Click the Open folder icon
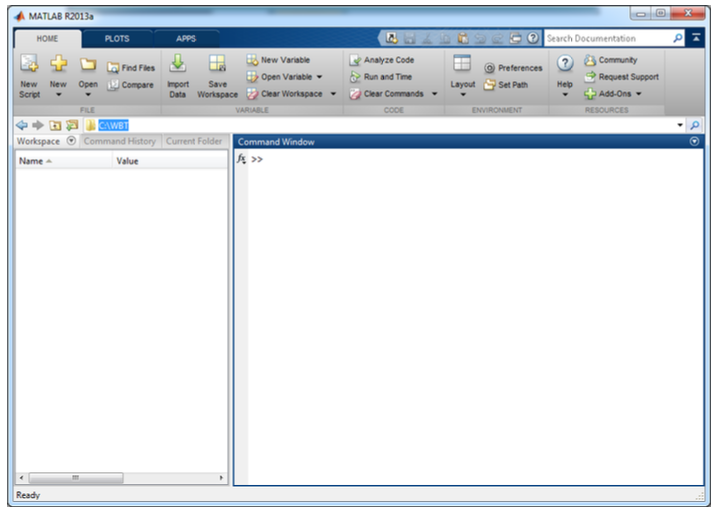This screenshot has width=718, height=515. pos(88,65)
